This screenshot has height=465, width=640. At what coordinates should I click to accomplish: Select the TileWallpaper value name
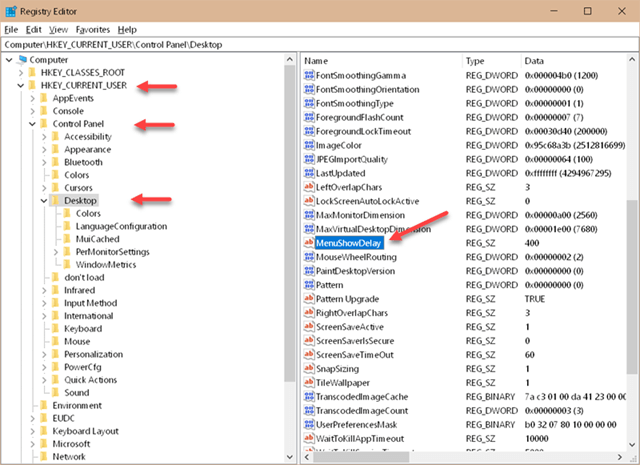[x=342, y=383]
